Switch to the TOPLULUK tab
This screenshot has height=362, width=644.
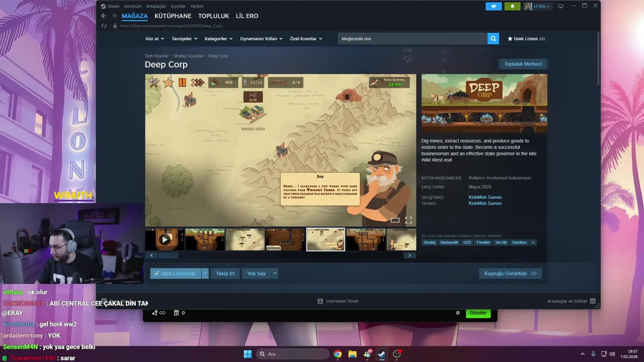(213, 16)
